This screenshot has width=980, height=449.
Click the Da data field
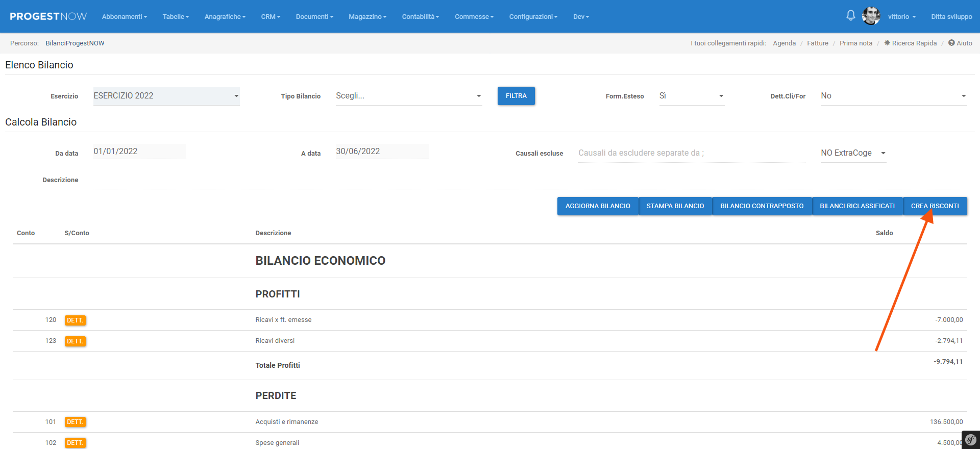[140, 152]
